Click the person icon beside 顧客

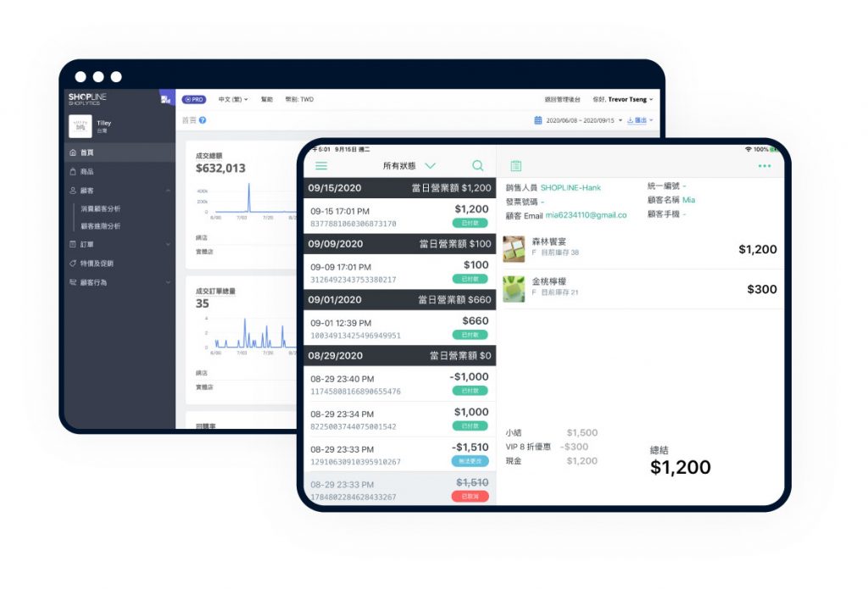point(73,191)
